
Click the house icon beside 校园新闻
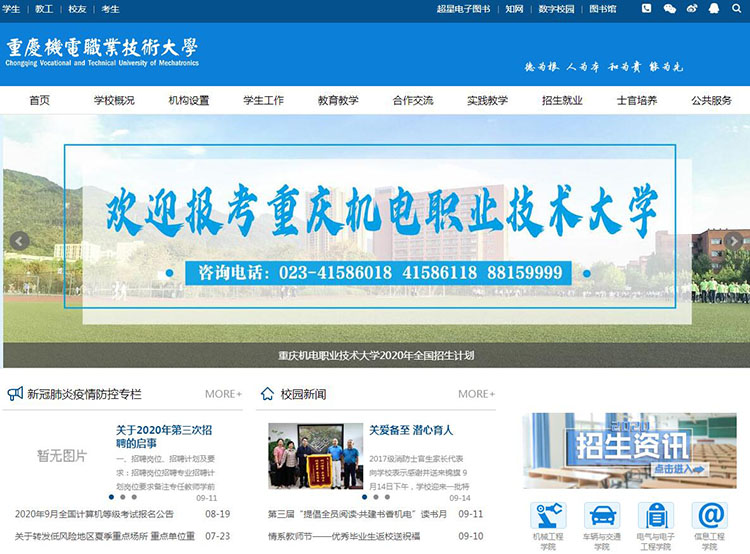(267, 394)
